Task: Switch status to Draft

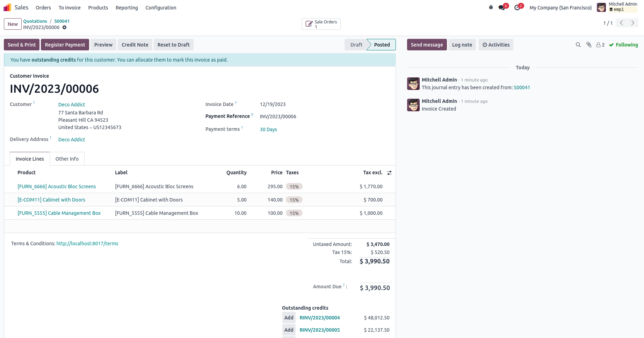Action: point(356,45)
